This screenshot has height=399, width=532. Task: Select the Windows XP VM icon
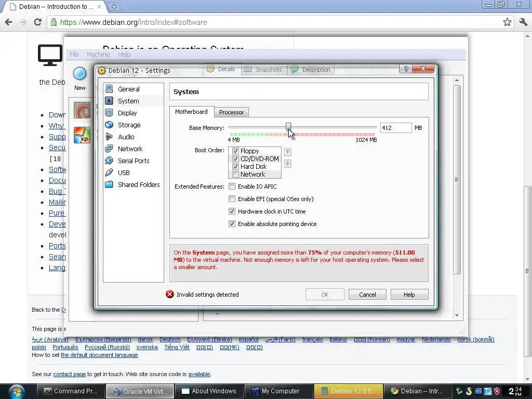tap(82, 135)
